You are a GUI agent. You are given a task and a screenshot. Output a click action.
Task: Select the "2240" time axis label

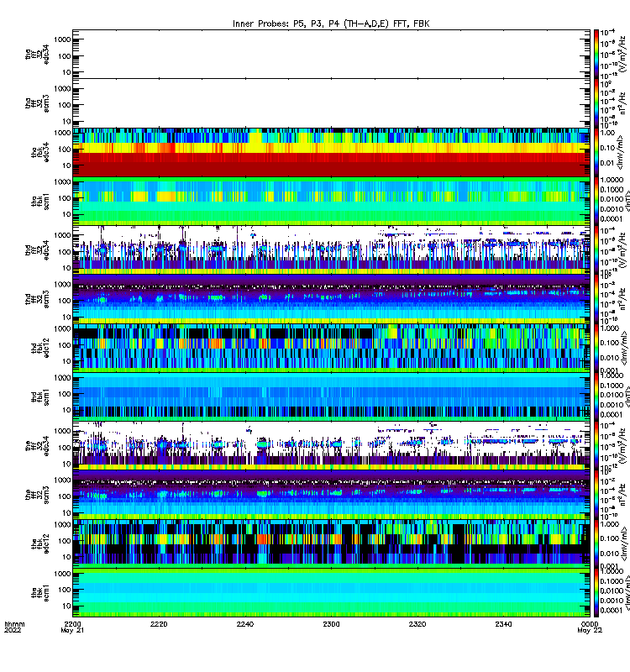(245, 624)
